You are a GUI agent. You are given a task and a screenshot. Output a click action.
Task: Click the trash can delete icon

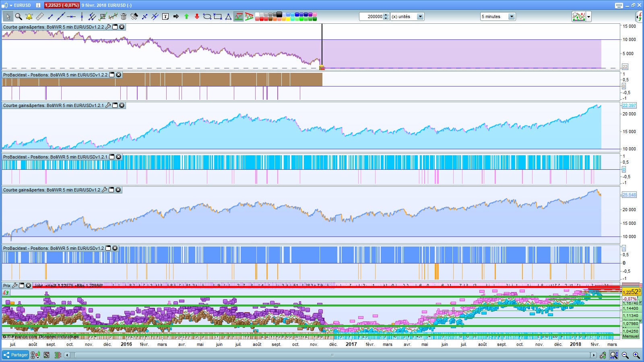click(124, 16)
